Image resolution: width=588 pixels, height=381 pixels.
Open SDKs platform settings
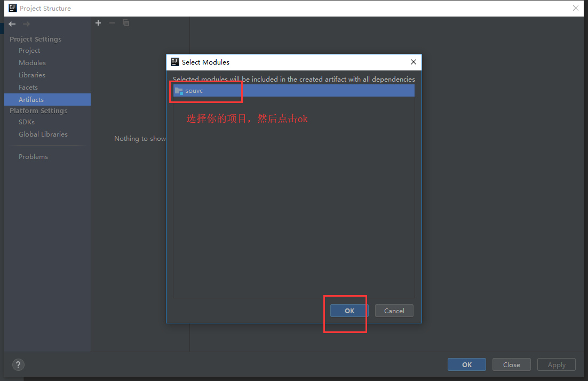click(x=27, y=122)
